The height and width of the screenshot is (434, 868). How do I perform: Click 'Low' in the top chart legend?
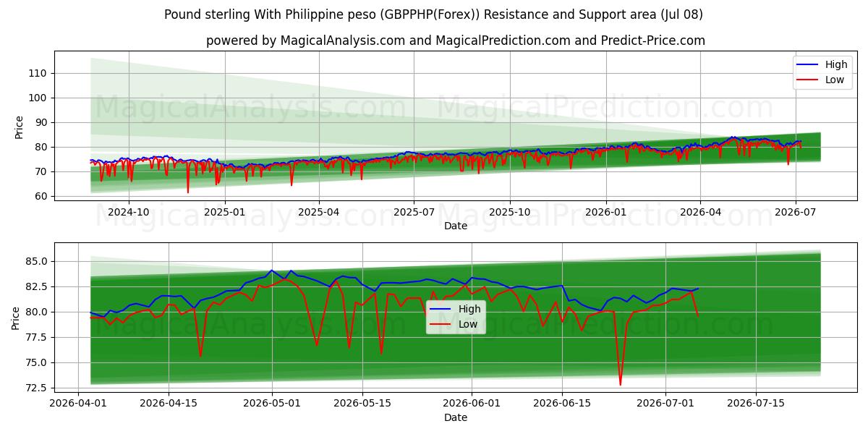[835, 80]
